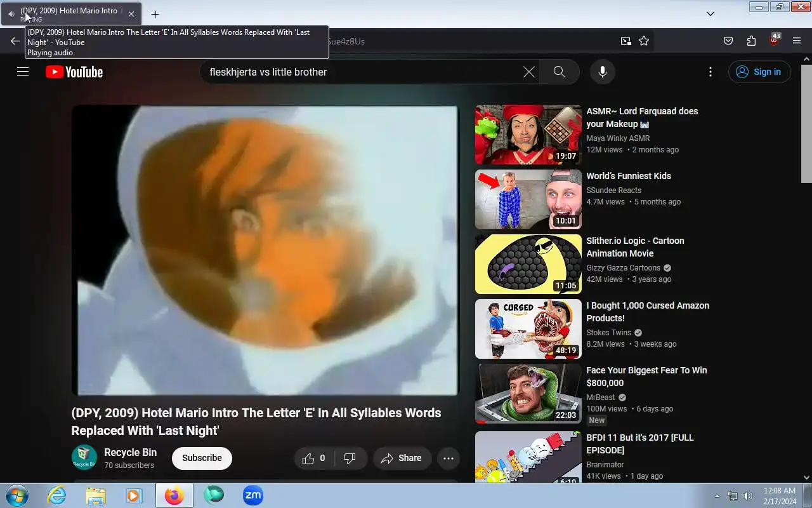Open Slither.io Logic title link
Viewport: 812px width, 508px height.
(x=635, y=247)
